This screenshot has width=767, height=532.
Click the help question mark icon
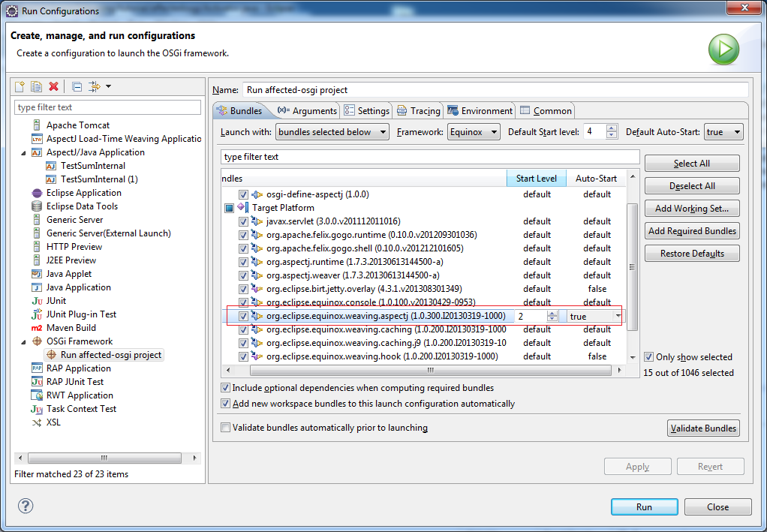click(26, 506)
